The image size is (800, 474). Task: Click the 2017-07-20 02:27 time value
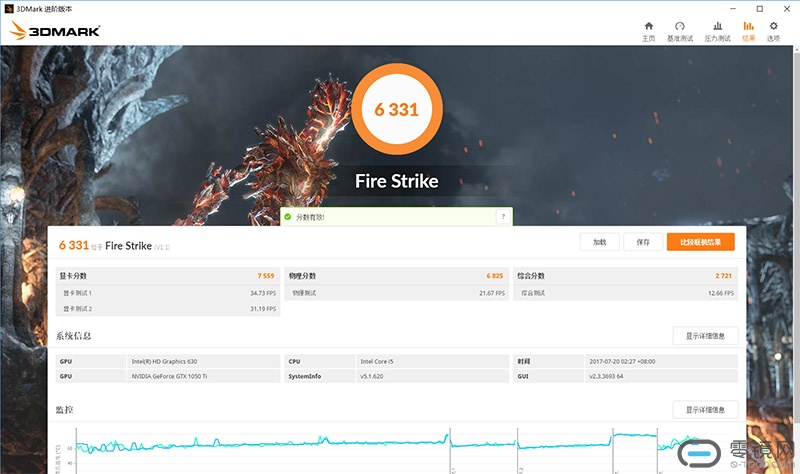point(622,361)
